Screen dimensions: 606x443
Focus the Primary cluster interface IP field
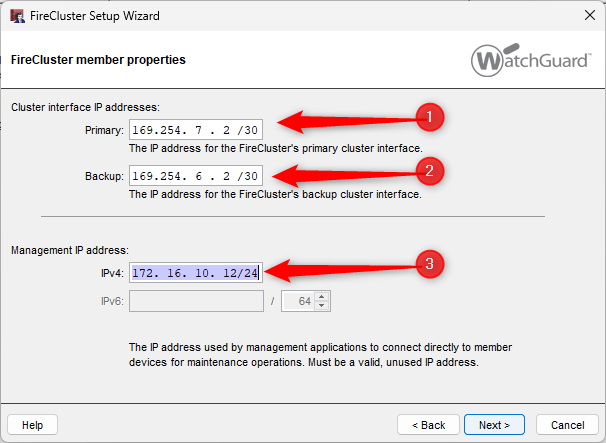[x=196, y=130]
